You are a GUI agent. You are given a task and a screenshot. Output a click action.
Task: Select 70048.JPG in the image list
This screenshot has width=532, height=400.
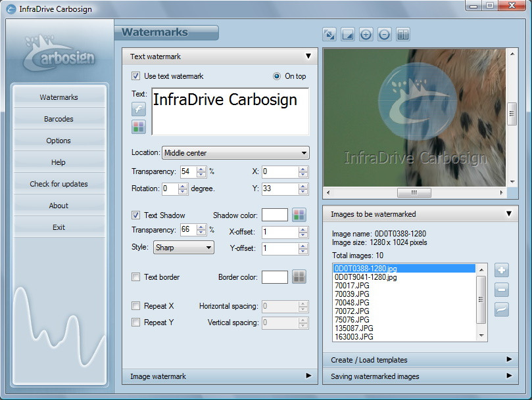click(x=351, y=303)
